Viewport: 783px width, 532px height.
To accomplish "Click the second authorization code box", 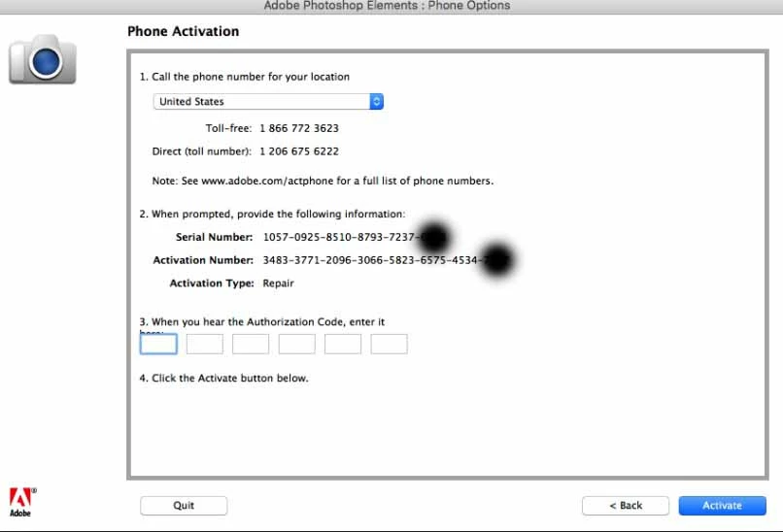I will (205, 344).
